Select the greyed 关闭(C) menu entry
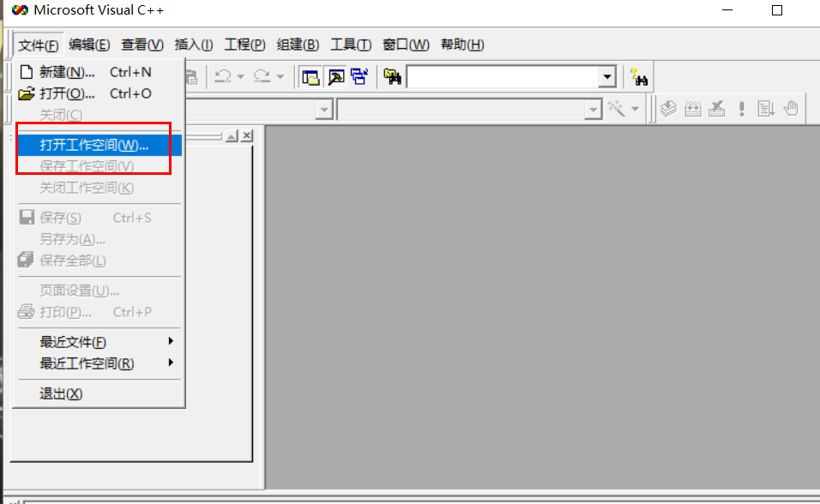 (x=99, y=115)
